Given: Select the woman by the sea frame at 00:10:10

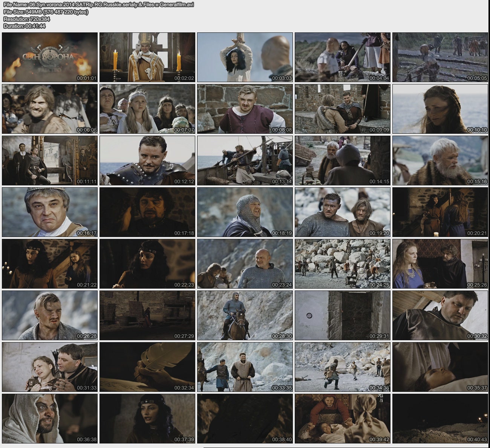Looking at the screenshot, I should point(440,109).
